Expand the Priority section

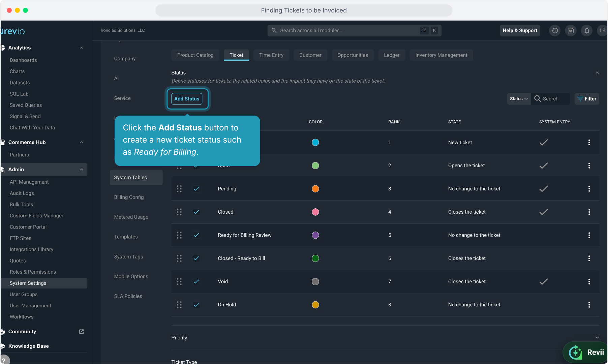tap(597, 337)
